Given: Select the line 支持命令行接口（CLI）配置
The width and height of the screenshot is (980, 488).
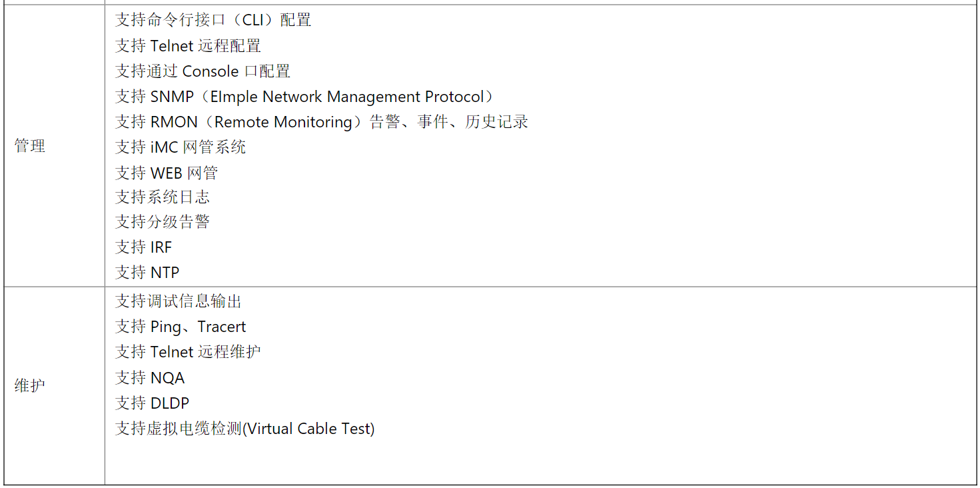Looking at the screenshot, I should (213, 20).
